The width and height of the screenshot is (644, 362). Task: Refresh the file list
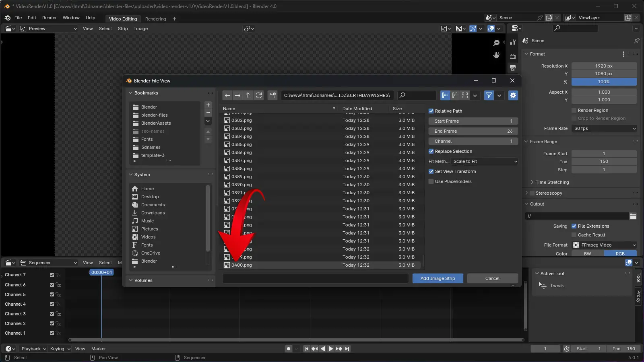coord(259,95)
